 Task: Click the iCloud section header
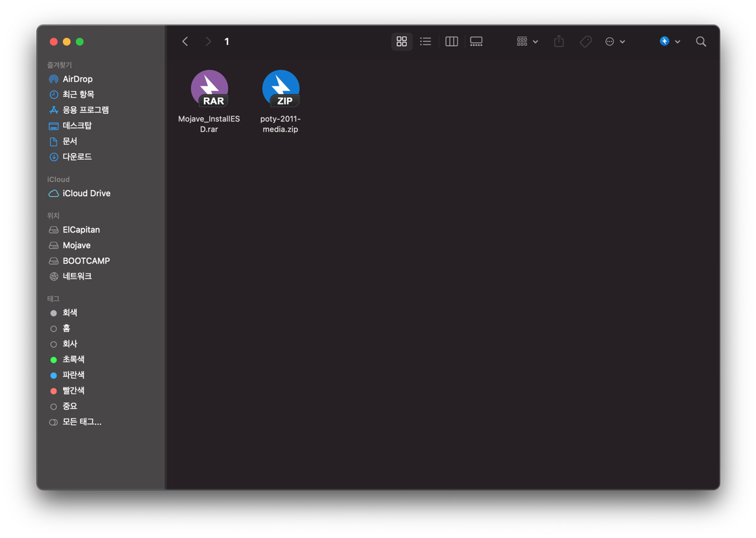click(58, 179)
